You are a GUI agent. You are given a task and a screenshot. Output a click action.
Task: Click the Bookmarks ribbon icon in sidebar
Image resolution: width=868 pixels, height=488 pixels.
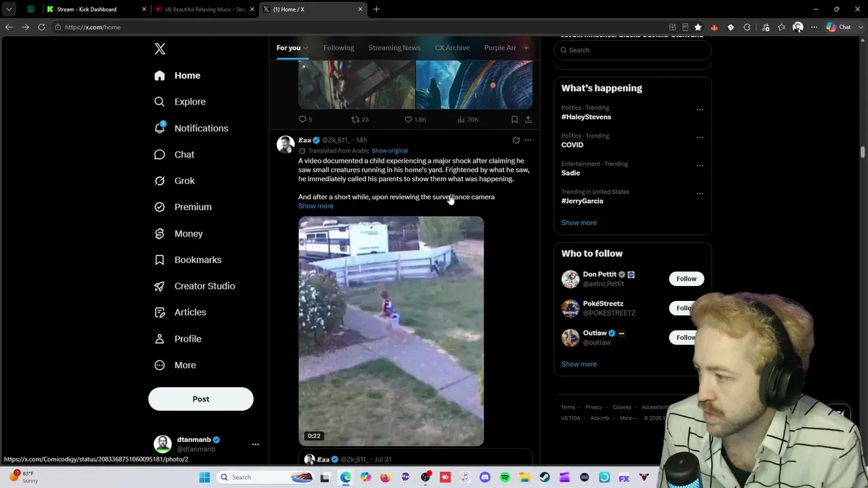pos(160,260)
